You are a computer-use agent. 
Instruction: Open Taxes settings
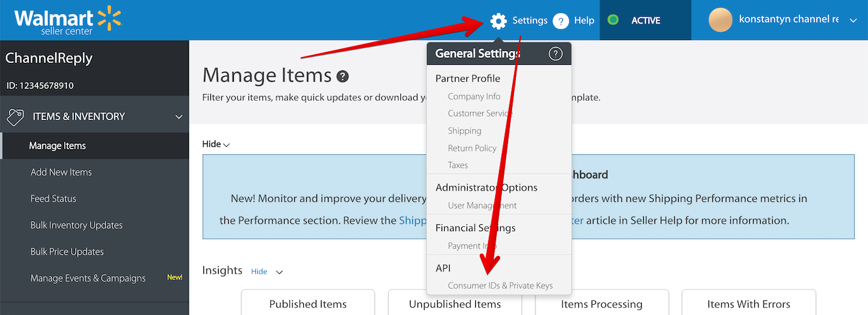(458, 165)
